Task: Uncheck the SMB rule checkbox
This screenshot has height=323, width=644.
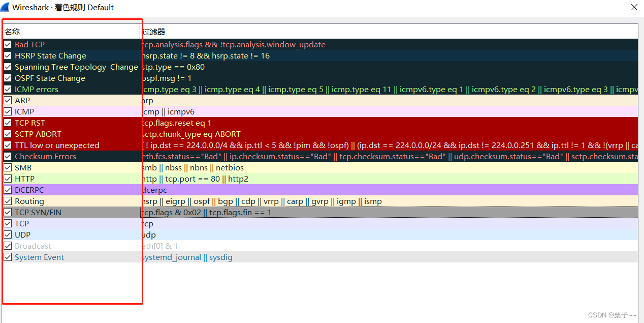Action: pyautogui.click(x=8, y=168)
